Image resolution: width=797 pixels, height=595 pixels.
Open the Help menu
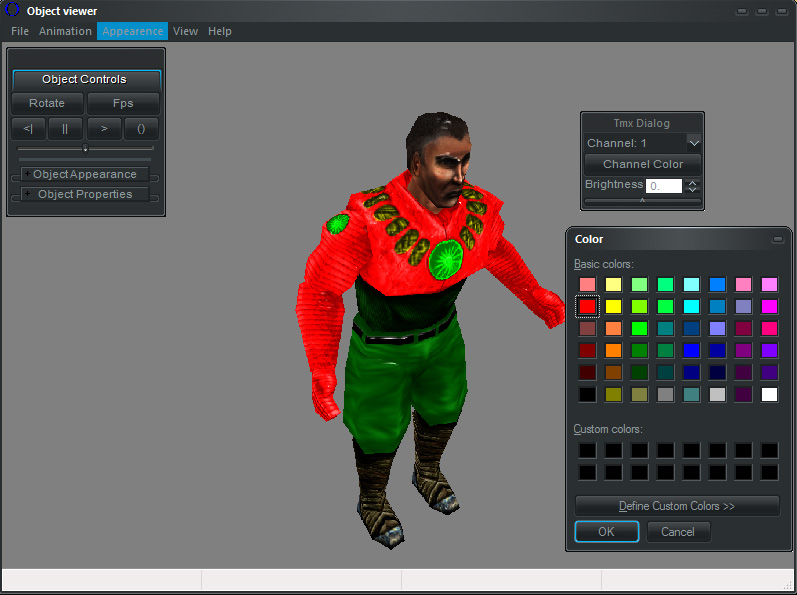[220, 31]
